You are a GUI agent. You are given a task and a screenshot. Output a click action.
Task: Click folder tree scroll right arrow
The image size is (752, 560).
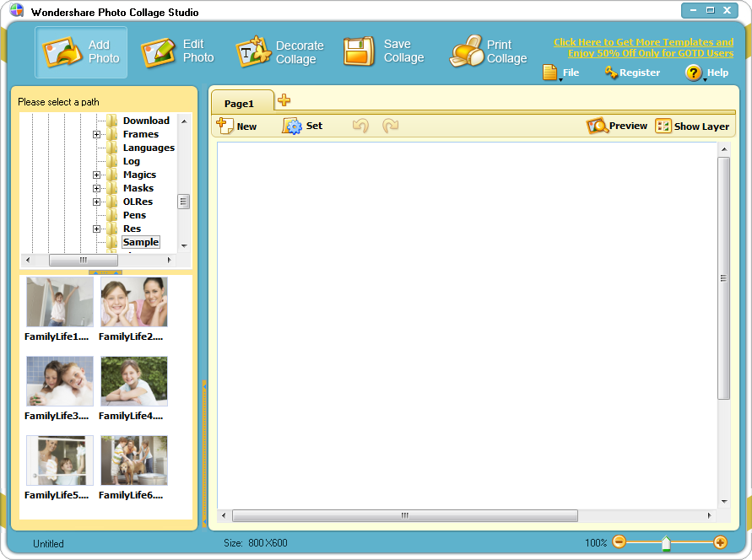click(x=169, y=260)
